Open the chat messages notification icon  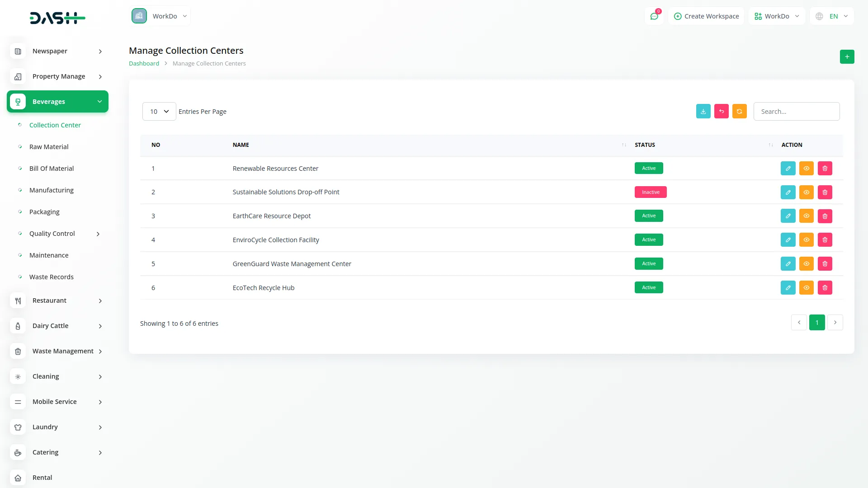click(x=654, y=16)
